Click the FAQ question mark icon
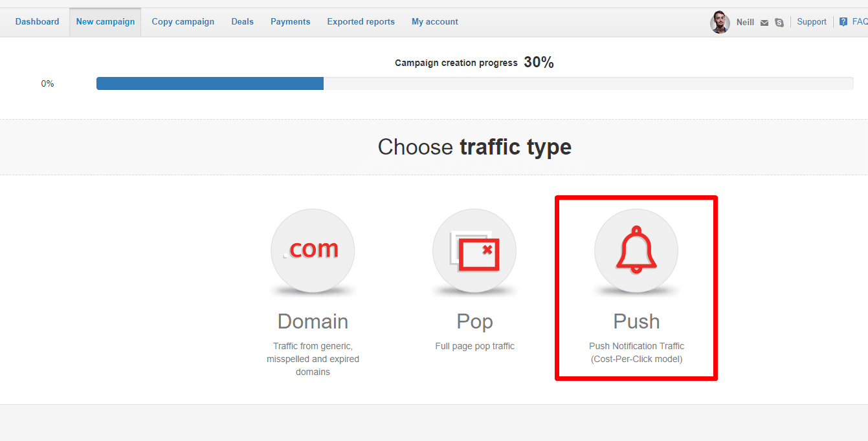The height and width of the screenshot is (441, 868). tap(843, 22)
